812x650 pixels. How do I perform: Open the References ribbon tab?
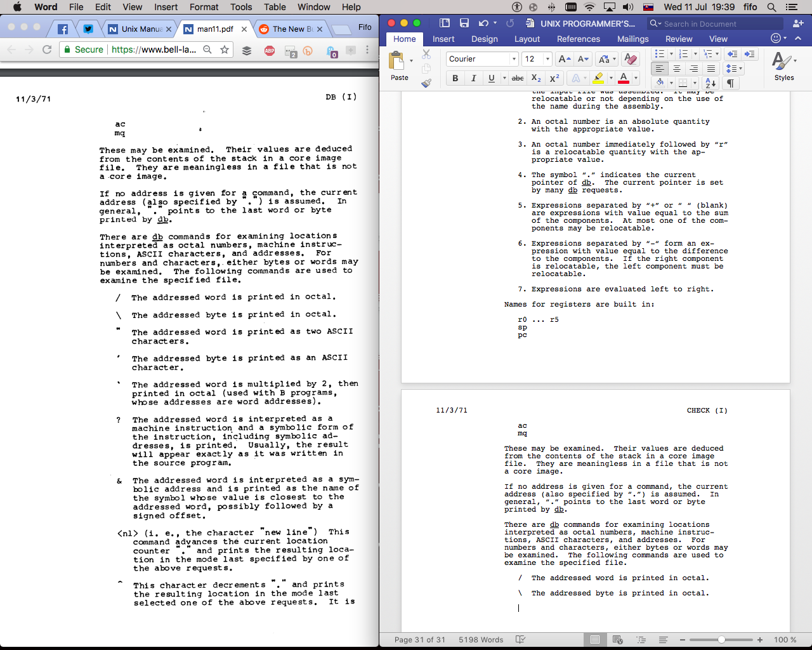click(579, 39)
